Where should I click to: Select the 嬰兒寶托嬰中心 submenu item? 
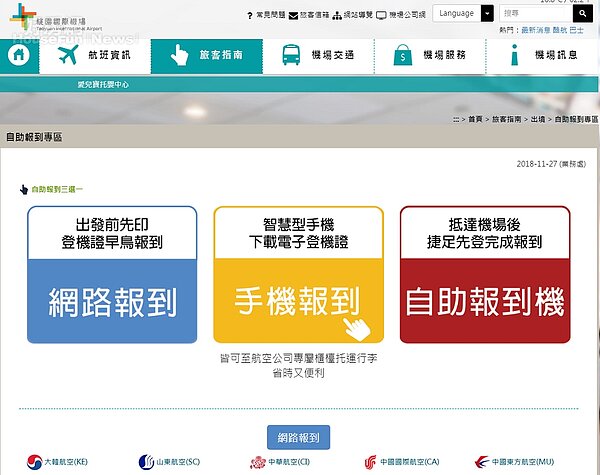click(x=103, y=85)
